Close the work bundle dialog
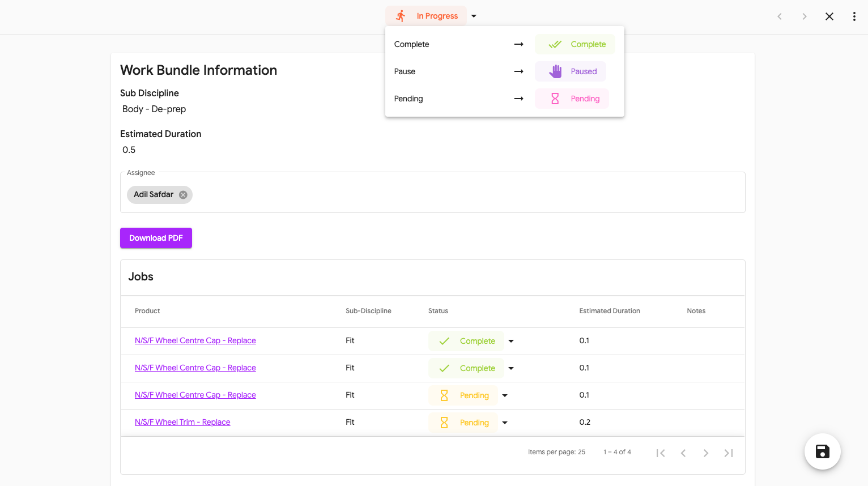 tap(829, 16)
